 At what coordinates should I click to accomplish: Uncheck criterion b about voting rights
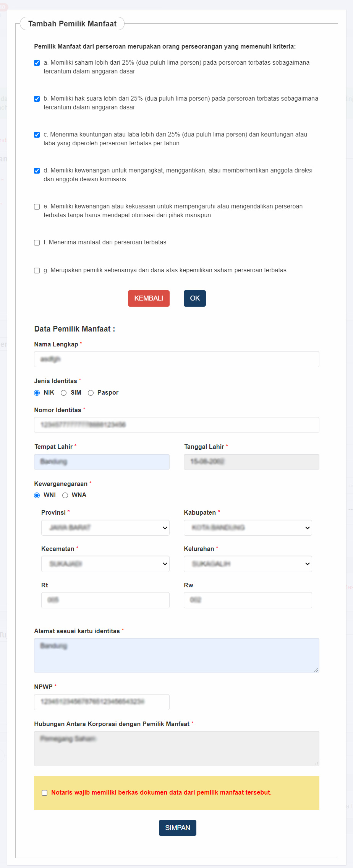[37, 99]
